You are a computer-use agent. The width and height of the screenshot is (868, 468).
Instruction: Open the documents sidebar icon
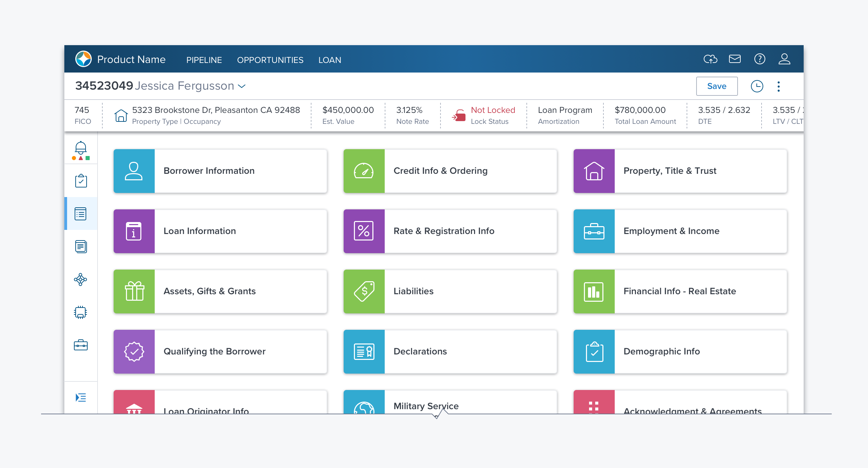[x=81, y=246]
